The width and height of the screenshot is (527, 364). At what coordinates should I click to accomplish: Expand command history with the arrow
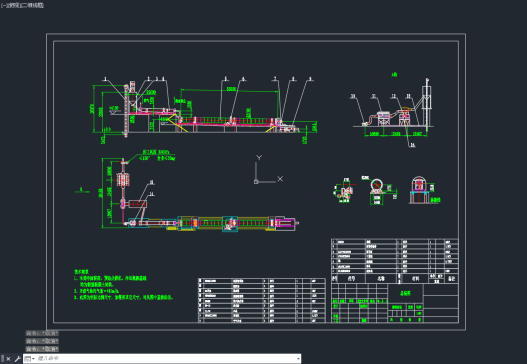coord(298,359)
